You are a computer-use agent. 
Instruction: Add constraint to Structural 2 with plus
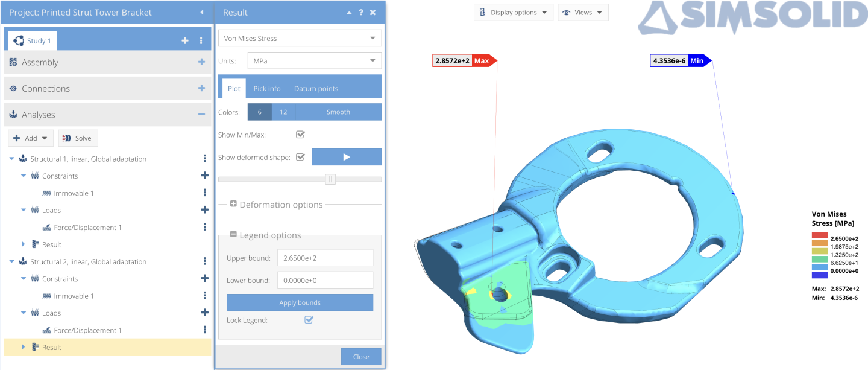coord(205,279)
